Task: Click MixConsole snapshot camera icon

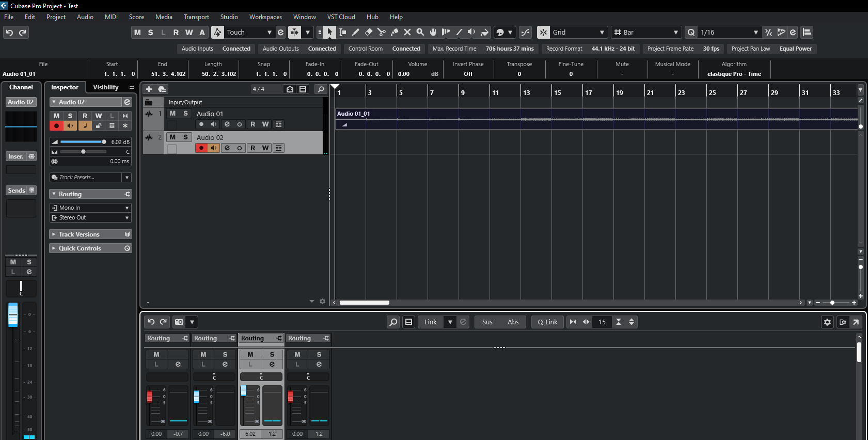Action: 179,322
